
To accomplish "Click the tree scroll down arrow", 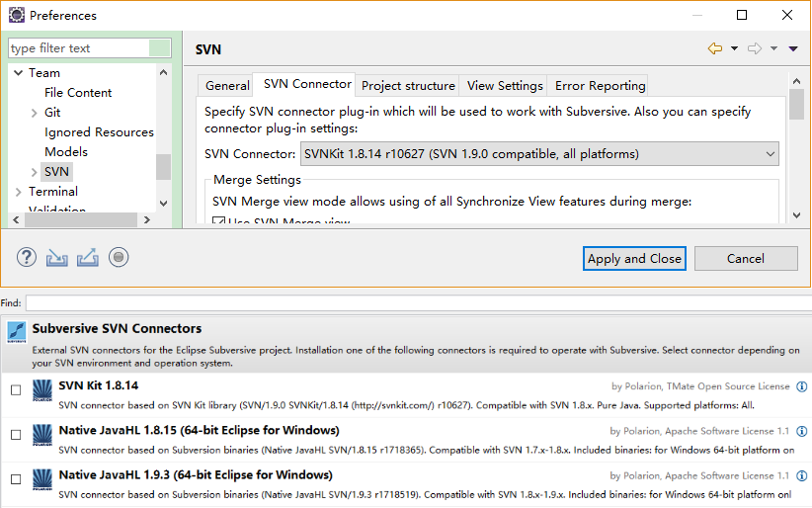I will tap(164, 204).
